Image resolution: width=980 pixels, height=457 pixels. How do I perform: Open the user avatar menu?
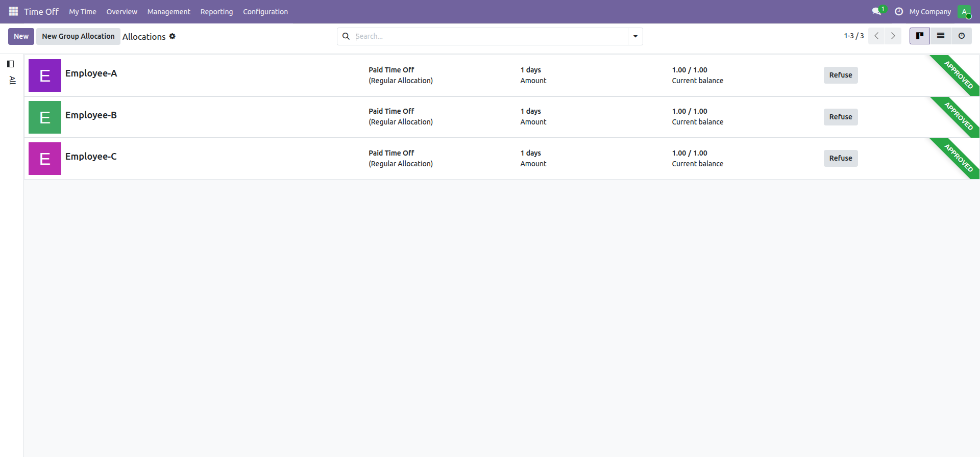964,11
